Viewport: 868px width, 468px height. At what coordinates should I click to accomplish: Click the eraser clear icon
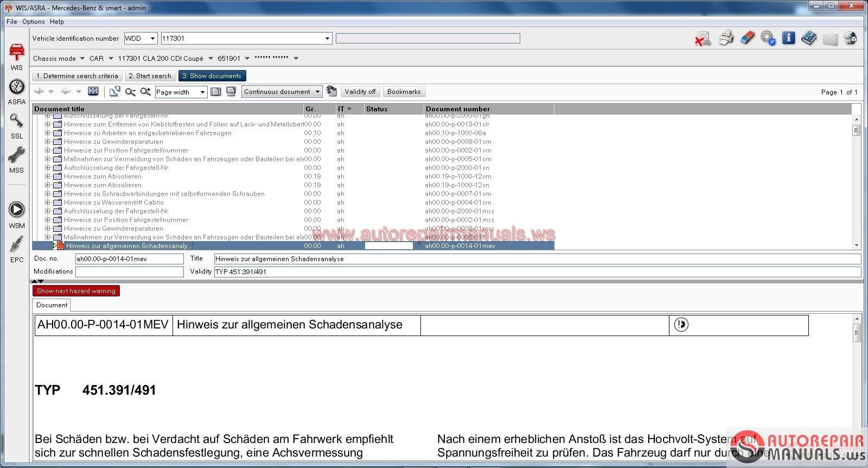pos(747,38)
